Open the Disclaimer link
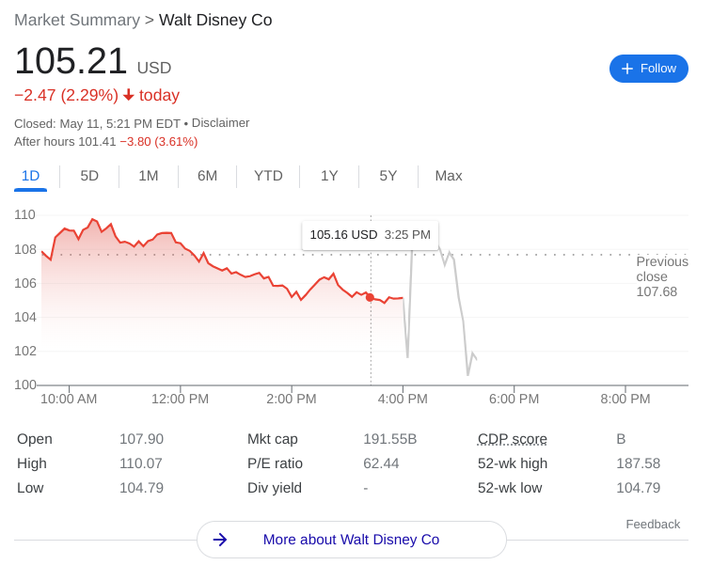Viewport: 728px width, 565px height. 220,123
